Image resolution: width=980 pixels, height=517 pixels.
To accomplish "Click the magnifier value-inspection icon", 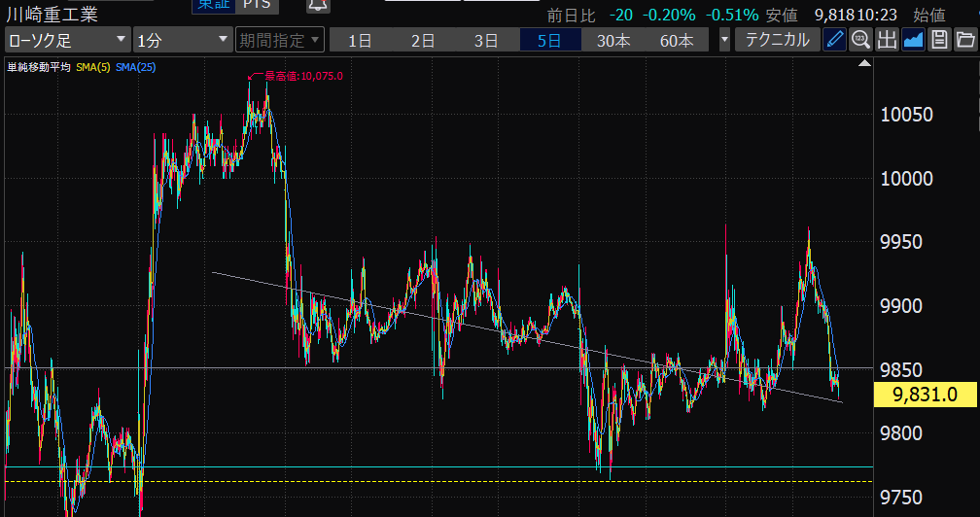I will pos(860,40).
